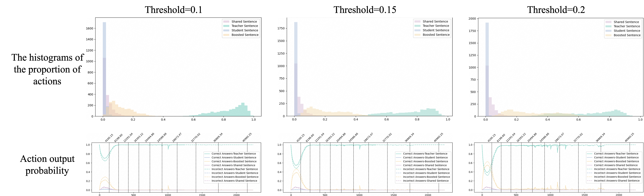Select the 28673.47 marker label in middle line chart
Viewport: 644px width, 196px height.
[x=368, y=138]
